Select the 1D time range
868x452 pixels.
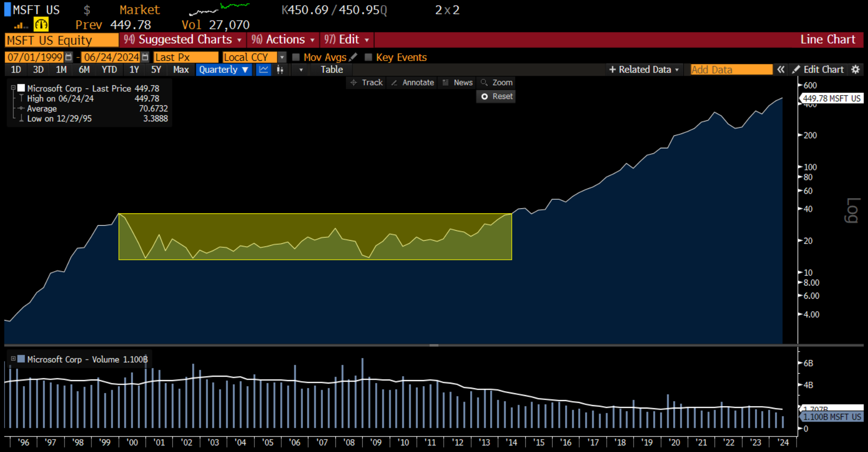click(16, 69)
